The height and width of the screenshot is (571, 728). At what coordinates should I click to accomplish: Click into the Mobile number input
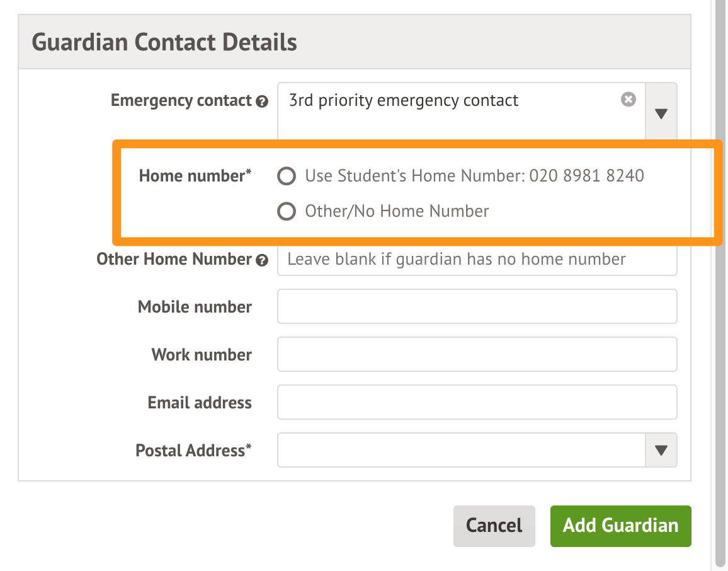coord(476,307)
